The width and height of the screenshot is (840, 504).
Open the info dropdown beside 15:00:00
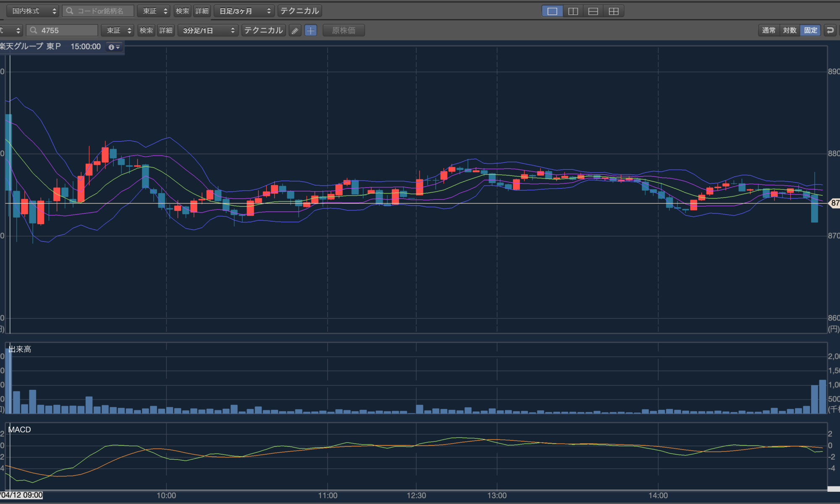(114, 47)
